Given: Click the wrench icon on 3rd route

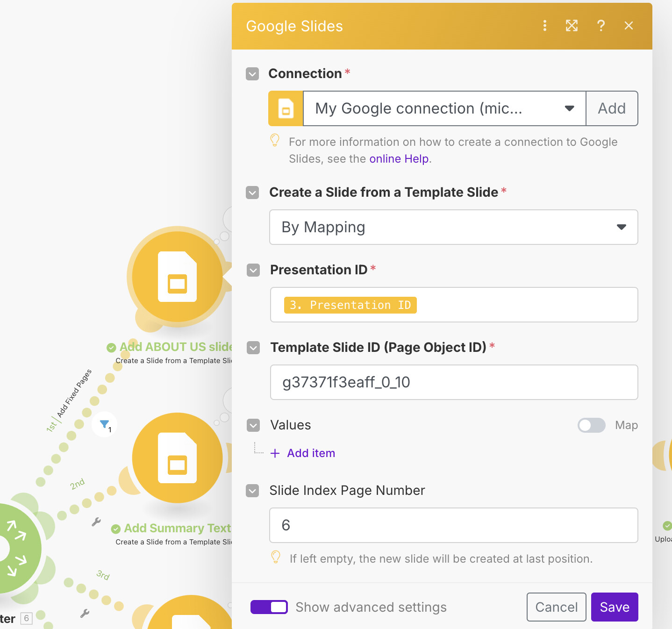Looking at the screenshot, I should click(x=85, y=613).
